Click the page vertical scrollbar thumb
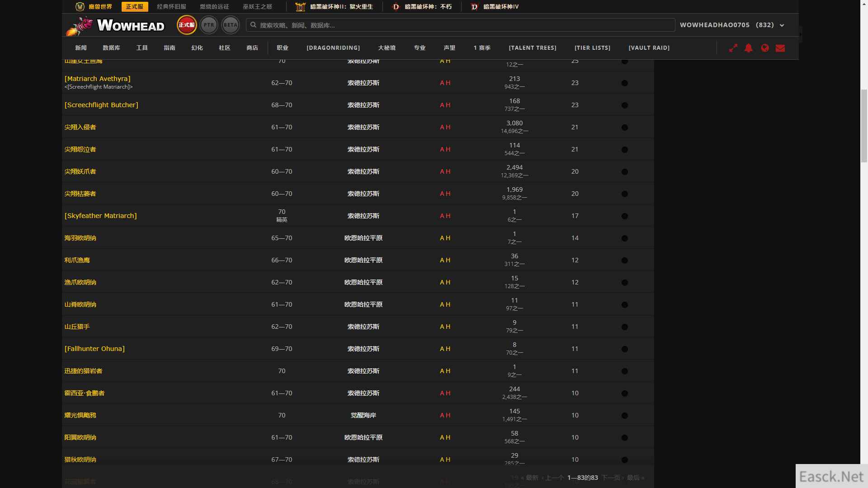This screenshot has height=488, width=868. coord(864,126)
